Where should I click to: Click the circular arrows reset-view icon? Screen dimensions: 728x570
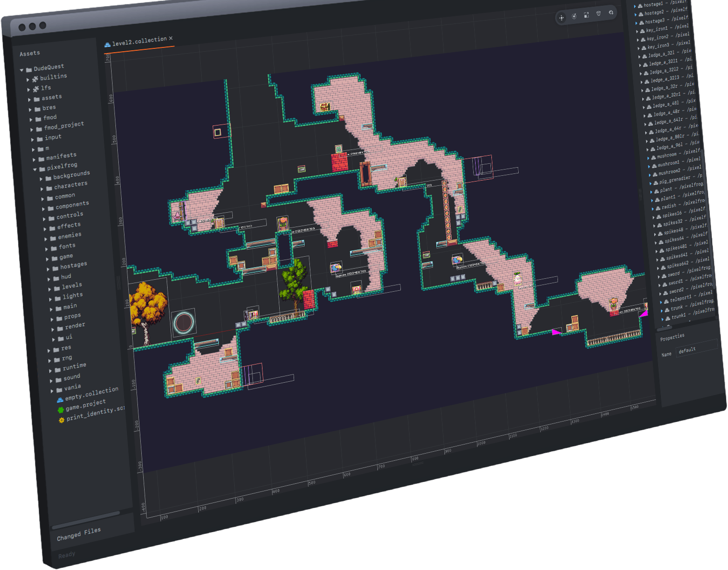click(611, 12)
